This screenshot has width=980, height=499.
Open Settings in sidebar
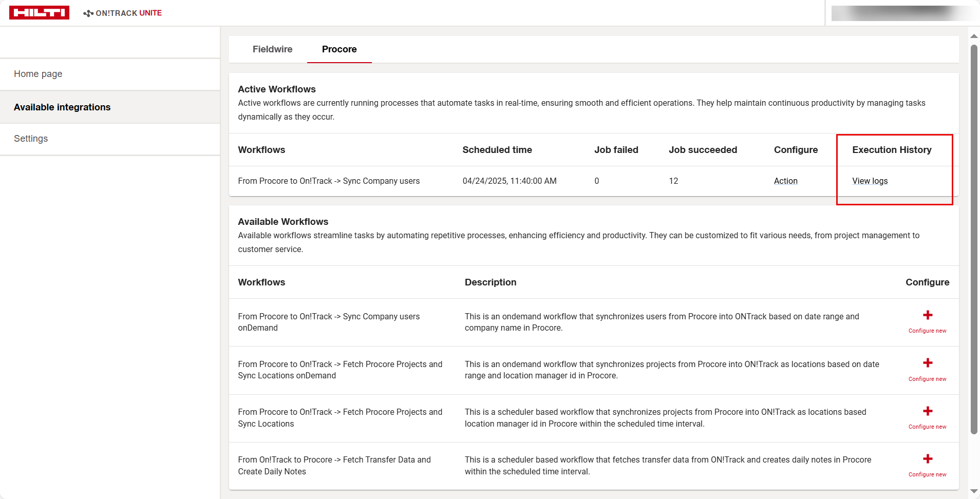[x=110, y=139]
